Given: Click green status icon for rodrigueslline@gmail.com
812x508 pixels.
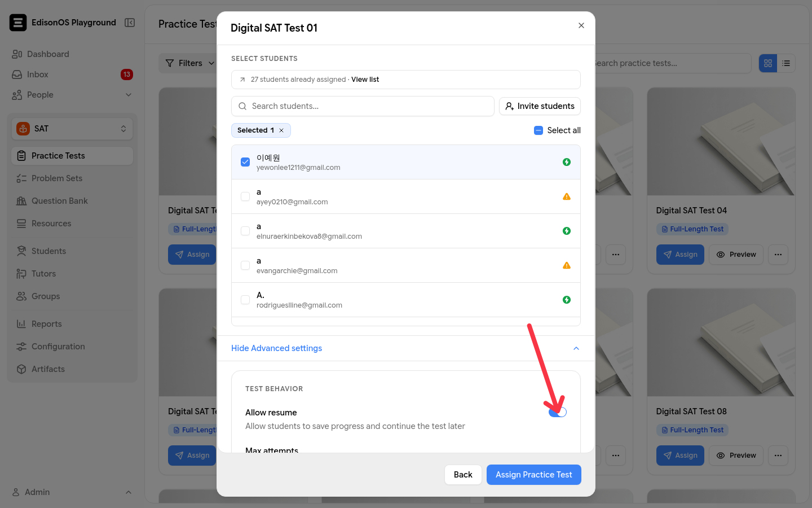Looking at the screenshot, I should (x=567, y=300).
